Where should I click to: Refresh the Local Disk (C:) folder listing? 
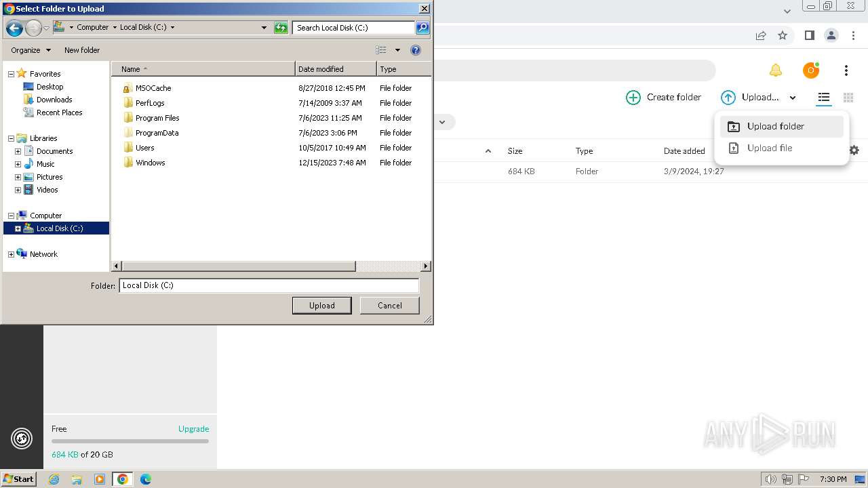pyautogui.click(x=281, y=28)
